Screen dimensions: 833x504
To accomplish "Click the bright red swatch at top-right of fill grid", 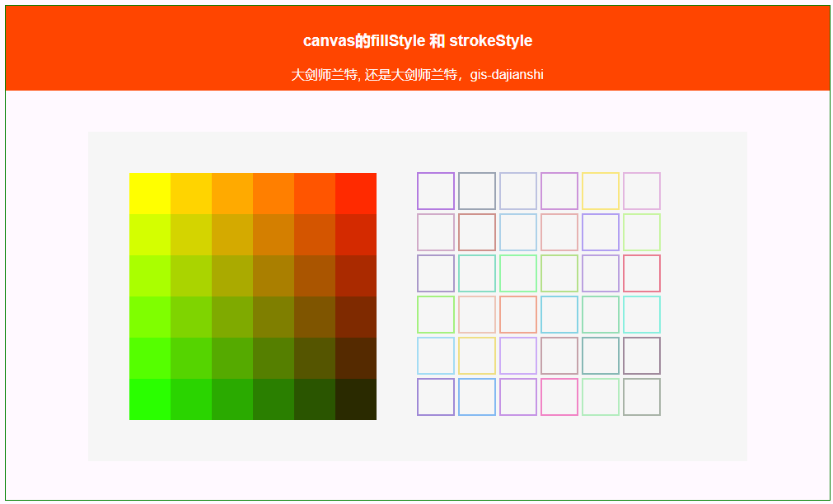I will [356, 194].
